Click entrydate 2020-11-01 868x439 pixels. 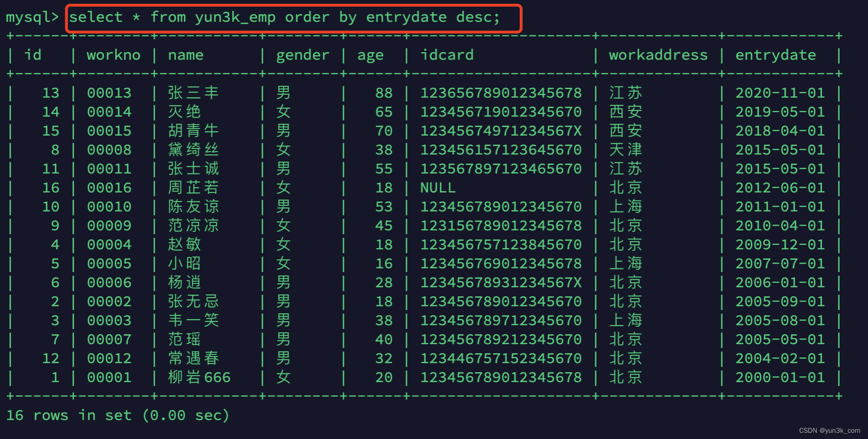tap(780, 93)
